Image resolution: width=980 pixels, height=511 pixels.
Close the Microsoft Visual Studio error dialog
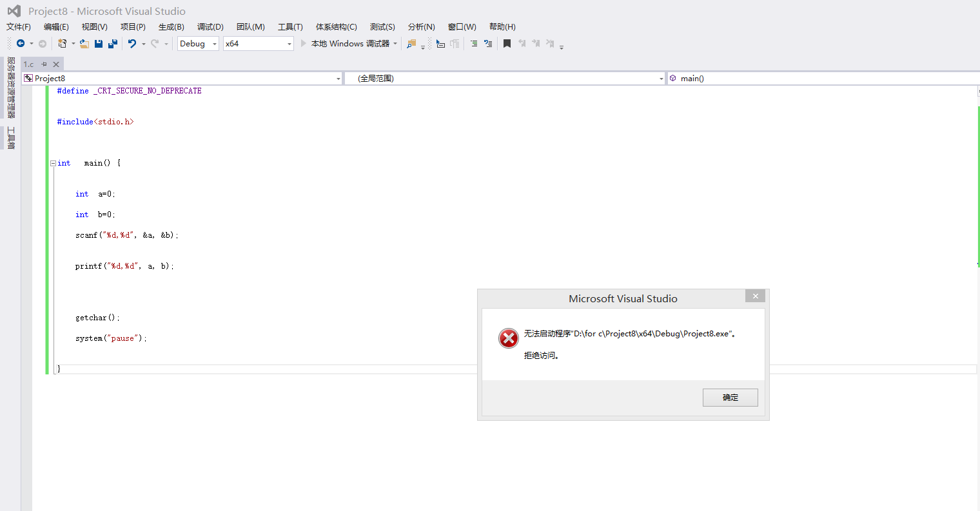point(755,296)
